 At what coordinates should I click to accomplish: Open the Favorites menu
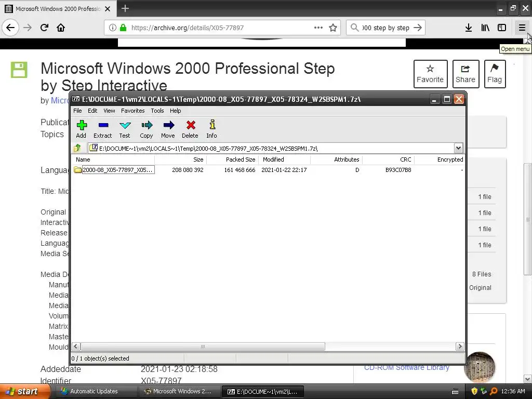(x=132, y=111)
